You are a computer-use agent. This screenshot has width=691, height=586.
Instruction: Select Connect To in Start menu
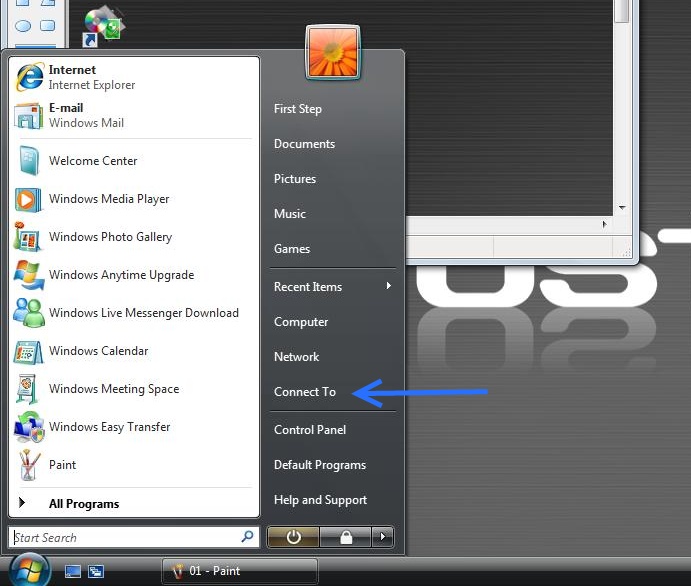click(x=305, y=392)
